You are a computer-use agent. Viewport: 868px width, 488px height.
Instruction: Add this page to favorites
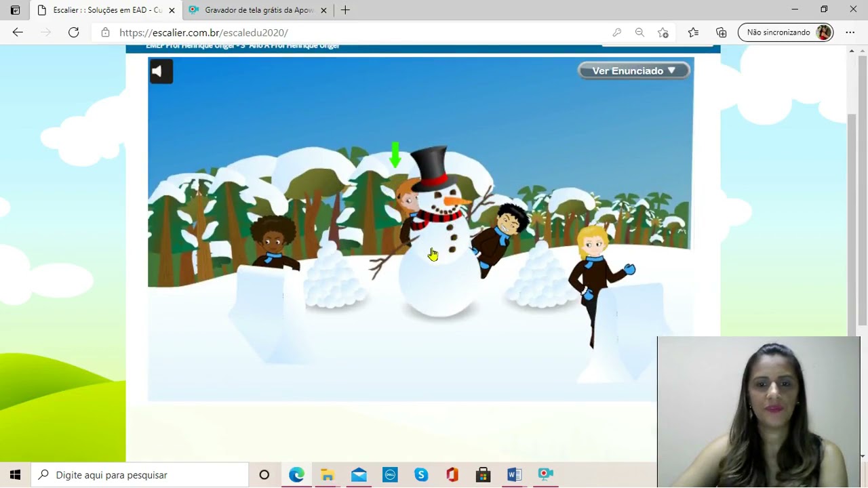663,33
